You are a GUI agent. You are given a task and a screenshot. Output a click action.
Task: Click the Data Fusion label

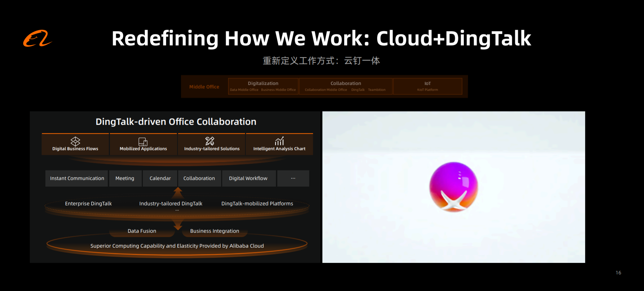[x=142, y=231]
